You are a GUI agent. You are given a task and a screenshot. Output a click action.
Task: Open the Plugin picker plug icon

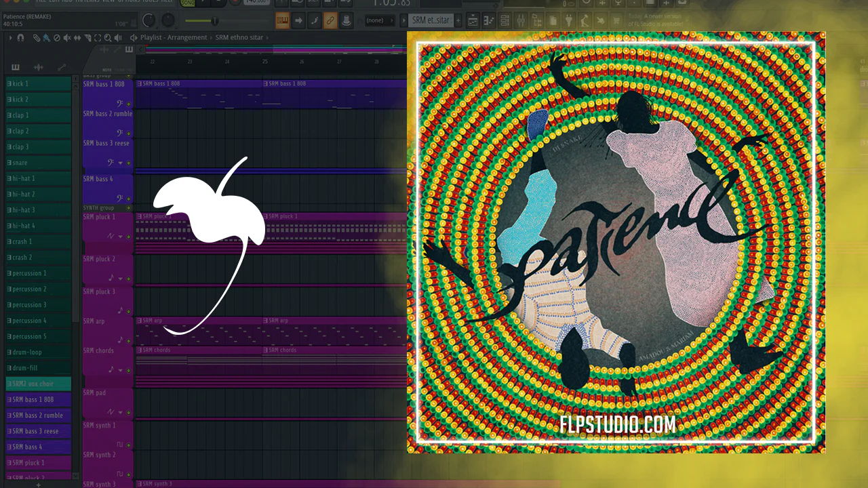click(x=570, y=21)
